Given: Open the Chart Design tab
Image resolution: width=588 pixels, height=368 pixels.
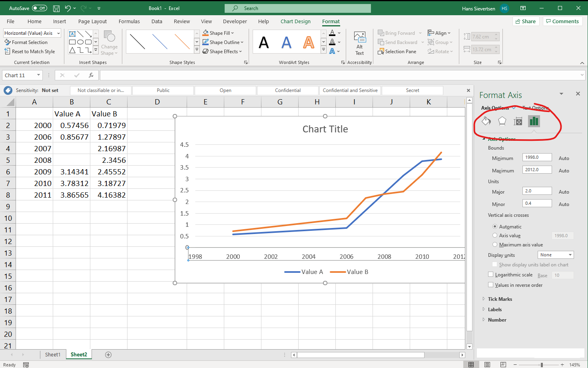Looking at the screenshot, I should tap(295, 22).
